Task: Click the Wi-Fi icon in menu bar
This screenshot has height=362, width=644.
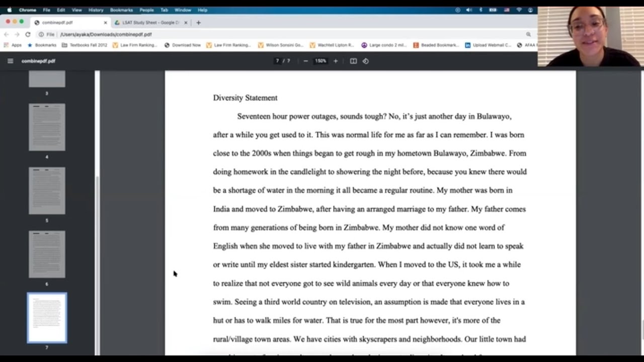Action: point(519,10)
